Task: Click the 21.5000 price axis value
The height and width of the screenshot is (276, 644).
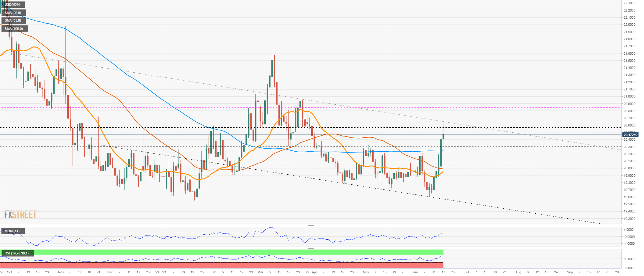Action: point(629,61)
